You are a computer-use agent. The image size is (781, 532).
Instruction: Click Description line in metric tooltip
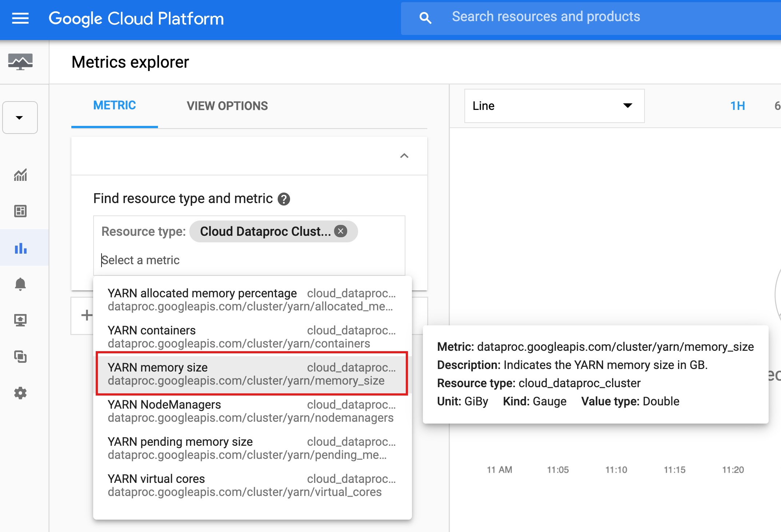click(572, 365)
